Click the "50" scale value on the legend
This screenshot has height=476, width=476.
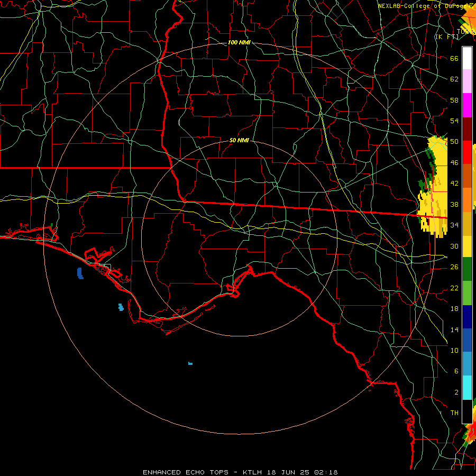(x=454, y=142)
